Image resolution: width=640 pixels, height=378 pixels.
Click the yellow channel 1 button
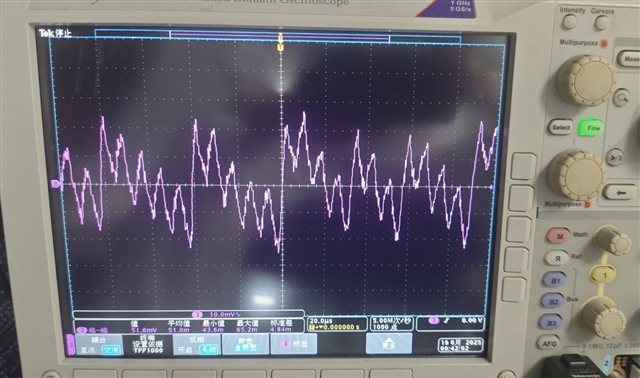point(604,275)
